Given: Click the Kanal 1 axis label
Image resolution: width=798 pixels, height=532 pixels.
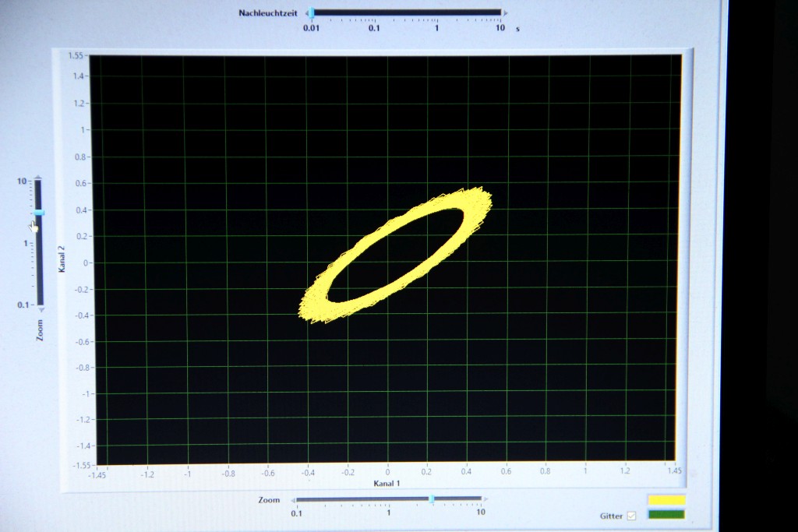Looking at the screenshot, I should (387, 484).
